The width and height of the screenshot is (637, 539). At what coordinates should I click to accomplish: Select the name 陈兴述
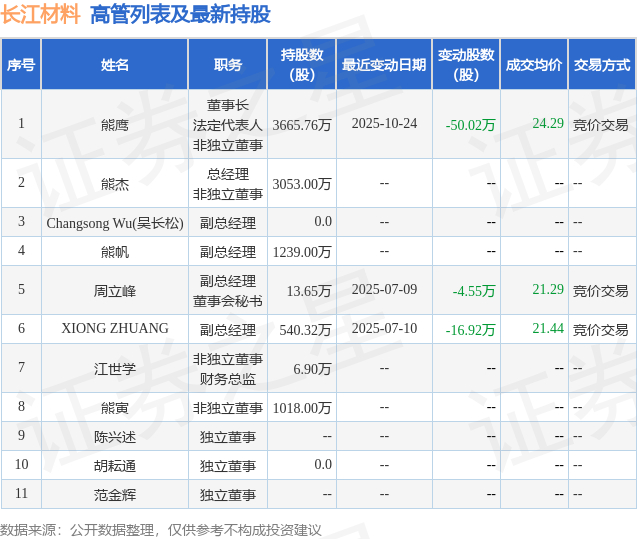[115, 437]
